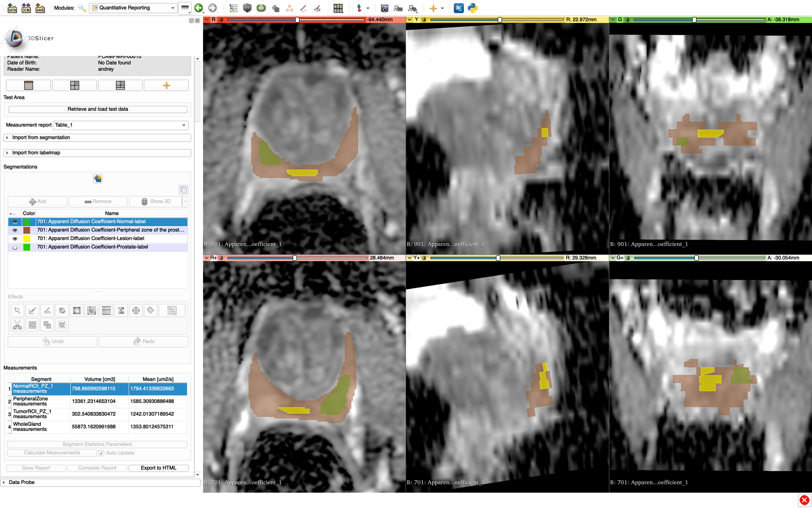This screenshot has height=508, width=812.
Task: Select the arrow cursor (no effect) tool
Action: (17, 311)
